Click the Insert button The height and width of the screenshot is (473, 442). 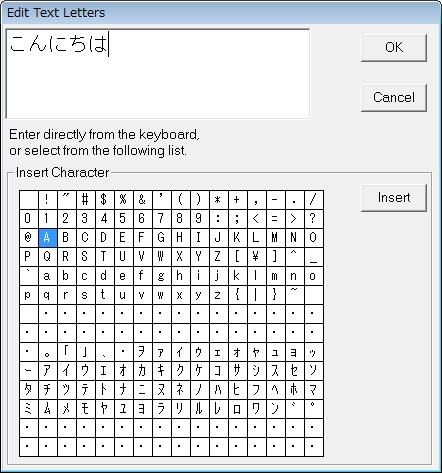pyautogui.click(x=394, y=198)
